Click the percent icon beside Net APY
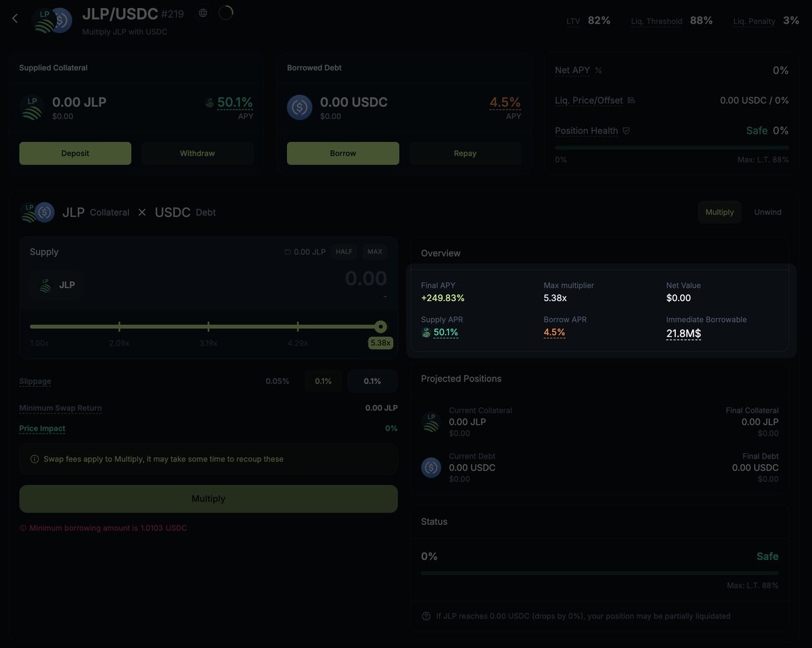This screenshot has height=648, width=812. [x=598, y=70]
